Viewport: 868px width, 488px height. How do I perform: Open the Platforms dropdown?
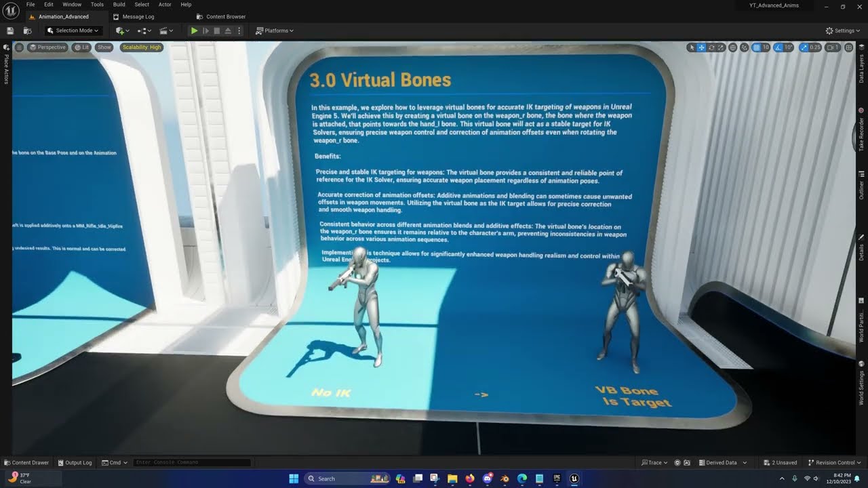(x=275, y=30)
